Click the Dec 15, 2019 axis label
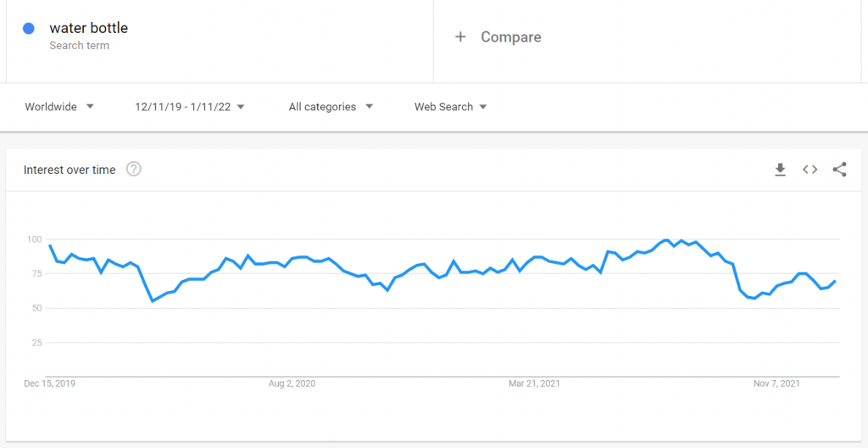This screenshot has height=448, width=868. pos(50,384)
